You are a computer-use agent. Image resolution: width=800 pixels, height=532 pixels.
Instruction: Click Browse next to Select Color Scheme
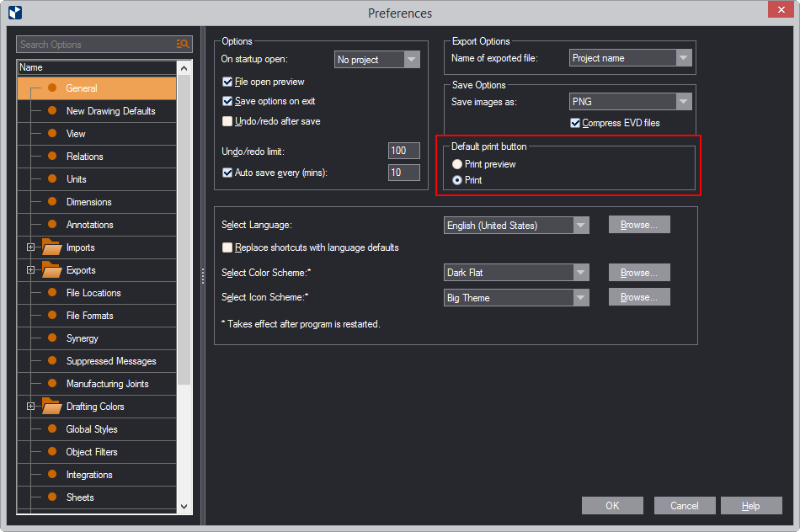(639, 273)
